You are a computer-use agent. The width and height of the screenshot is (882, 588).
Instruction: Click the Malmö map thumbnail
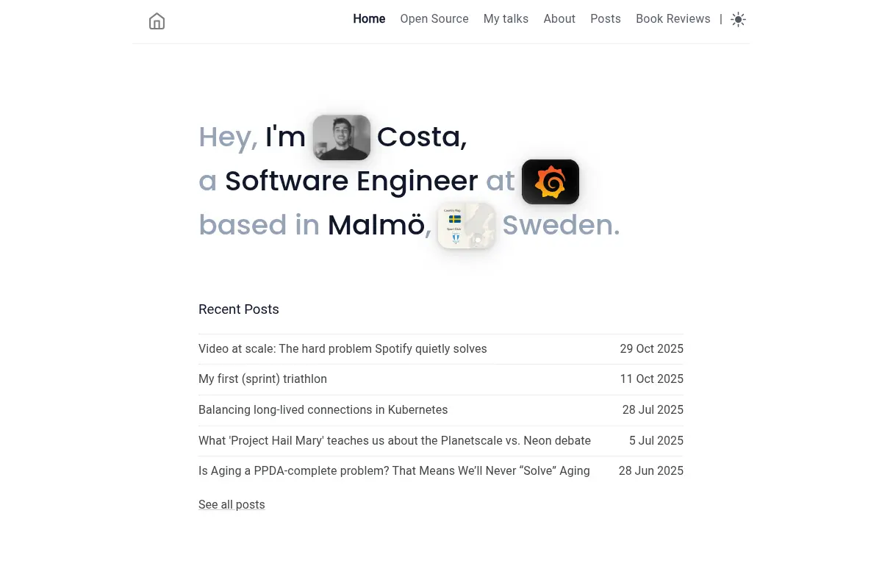[x=467, y=226]
